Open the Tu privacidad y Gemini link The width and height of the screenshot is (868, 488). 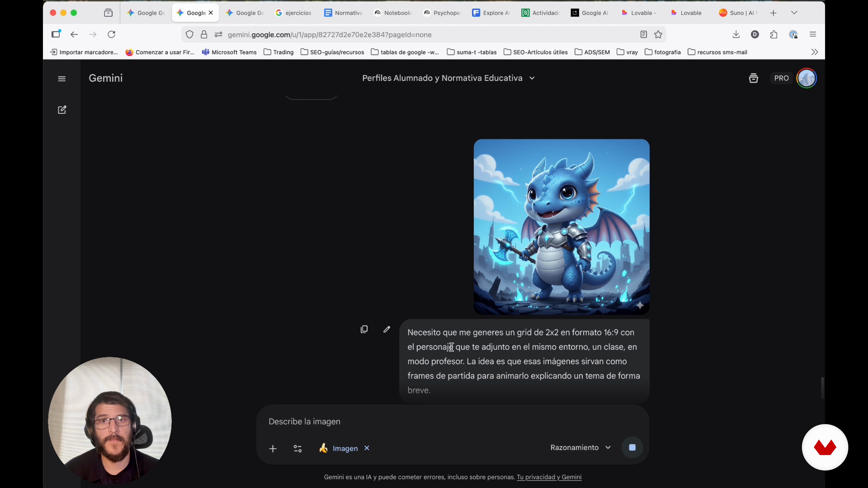click(x=549, y=477)
